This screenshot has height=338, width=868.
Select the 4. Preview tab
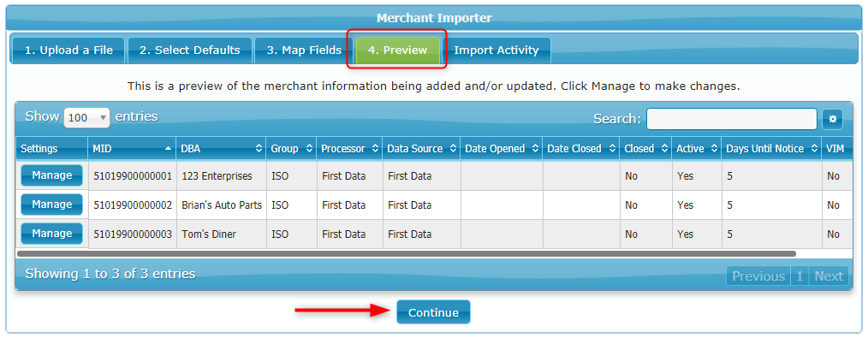pos(397,50)
